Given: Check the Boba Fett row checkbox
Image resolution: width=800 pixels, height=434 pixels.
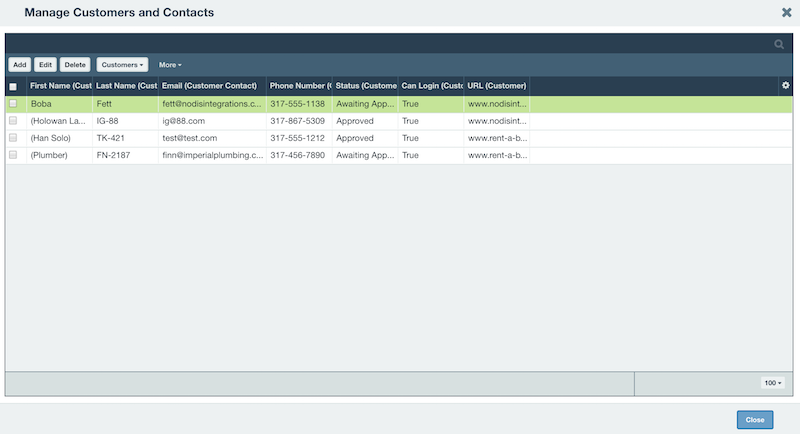Looking at the screenshot, I should coord(13,104).
